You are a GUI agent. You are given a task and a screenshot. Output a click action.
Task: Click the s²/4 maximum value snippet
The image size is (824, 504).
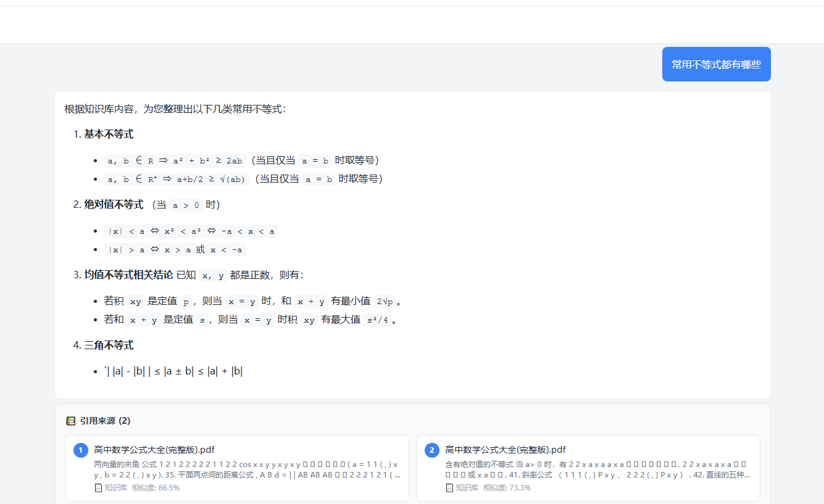coord(378,320)
